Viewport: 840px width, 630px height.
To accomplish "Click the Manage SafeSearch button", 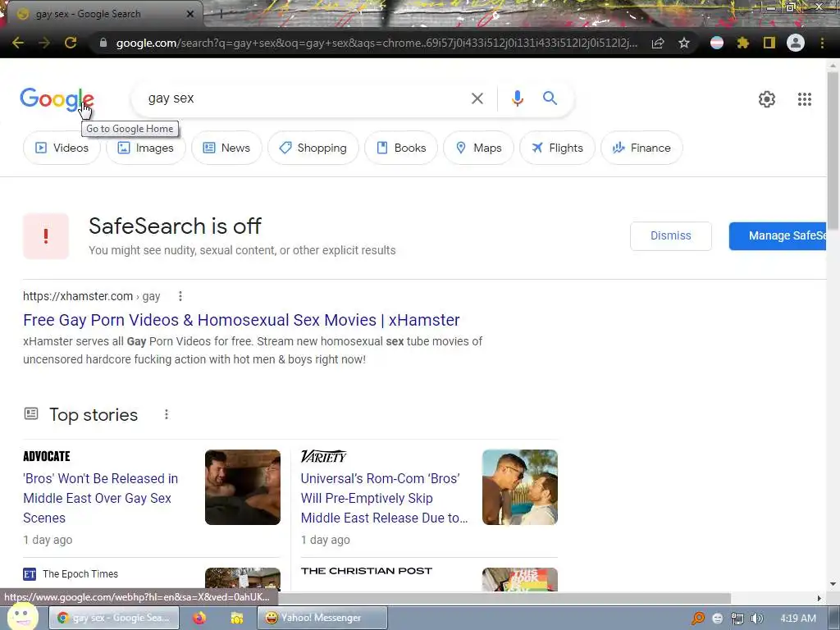I will click(x=778, y=235).
